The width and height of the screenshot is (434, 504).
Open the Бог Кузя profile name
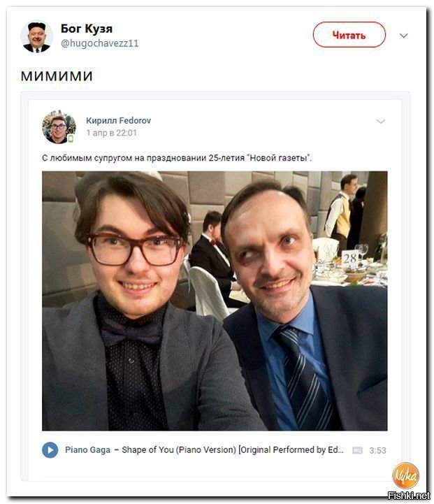(x=87, y=29)
